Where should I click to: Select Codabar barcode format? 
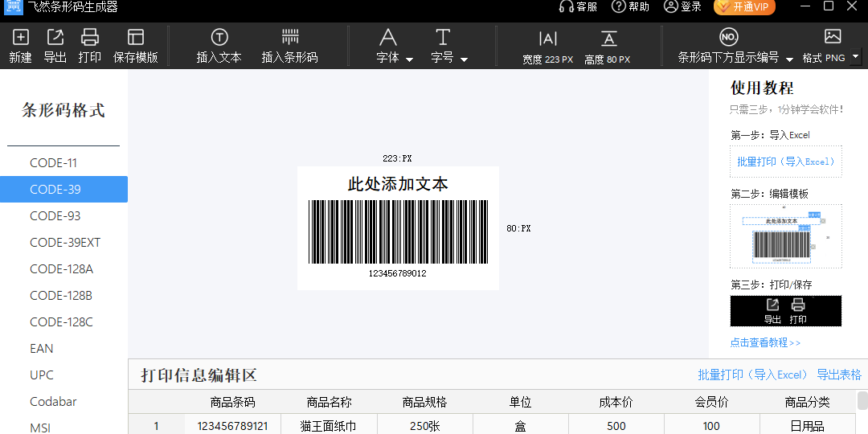(63, 402)
